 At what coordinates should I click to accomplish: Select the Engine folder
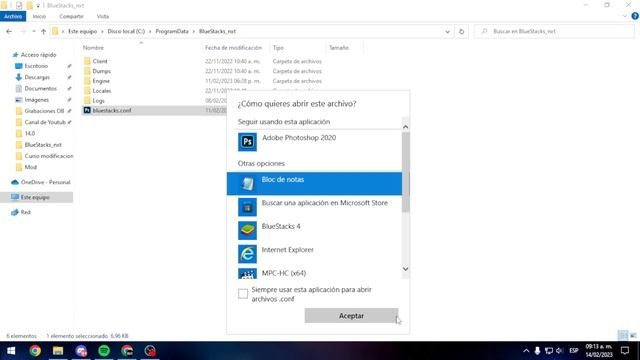101,81
